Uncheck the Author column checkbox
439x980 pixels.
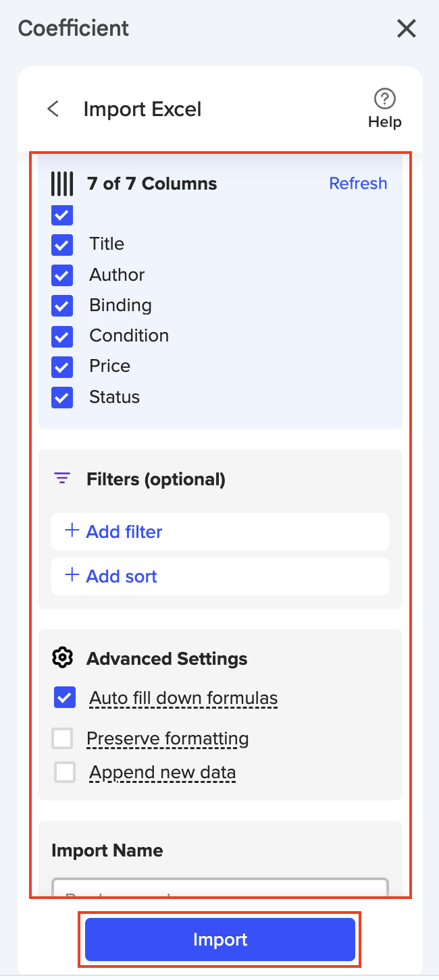pos(62,275)
